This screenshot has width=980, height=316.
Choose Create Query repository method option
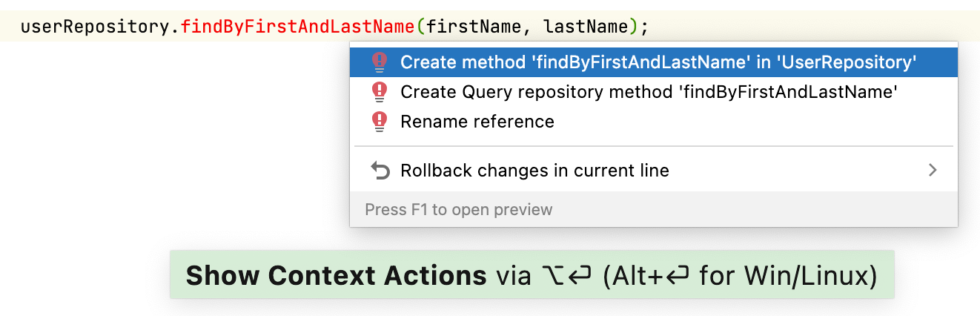coord(649,92)
